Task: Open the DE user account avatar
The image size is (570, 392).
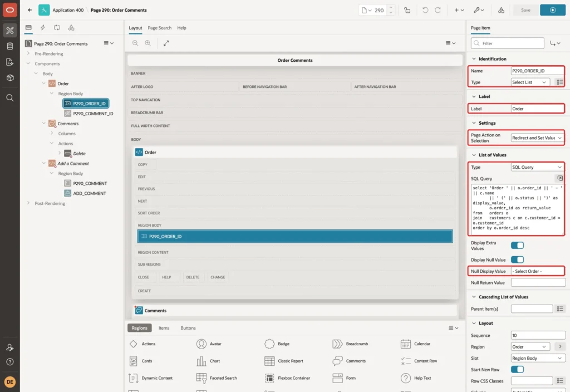Action: coord(10,382)
